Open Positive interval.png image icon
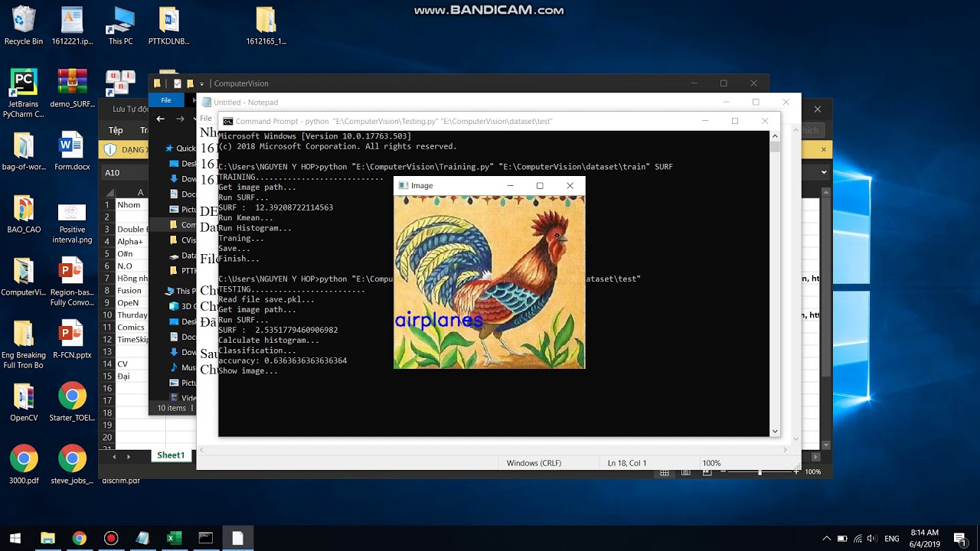This screenshot has height=551, width=980. pos(72,223)
